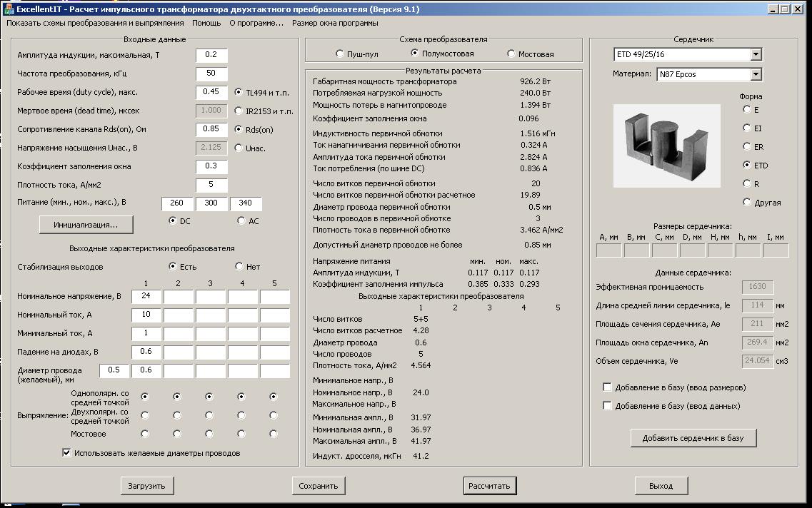Click the Инициализация... button

(86, 225)
